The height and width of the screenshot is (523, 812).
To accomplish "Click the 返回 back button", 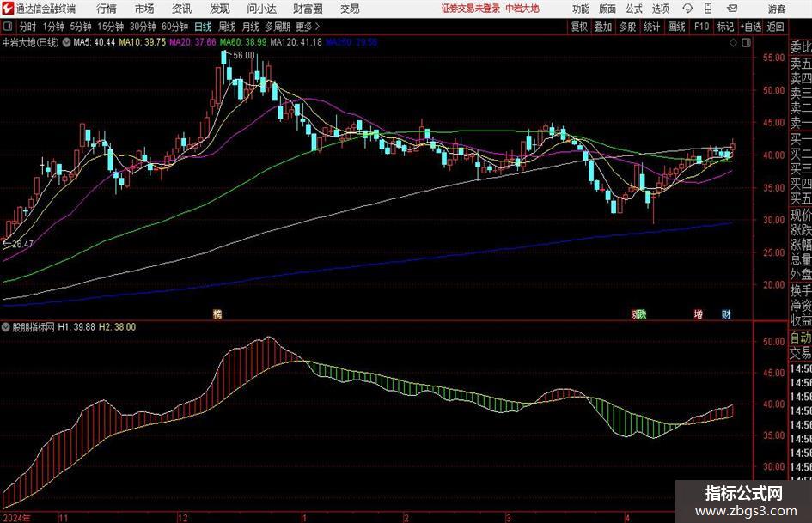I will coord(775,27).
